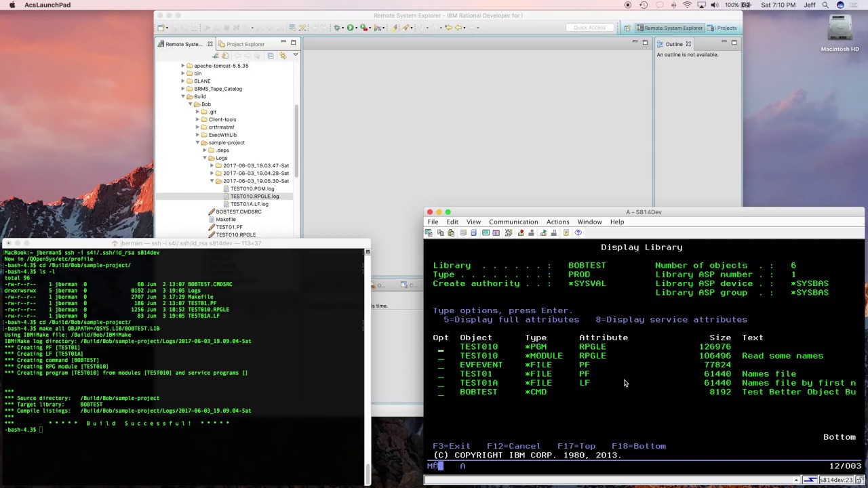Collapse the Build folder
Viewport: 868px width, 488px height.
tap(183, 96)
